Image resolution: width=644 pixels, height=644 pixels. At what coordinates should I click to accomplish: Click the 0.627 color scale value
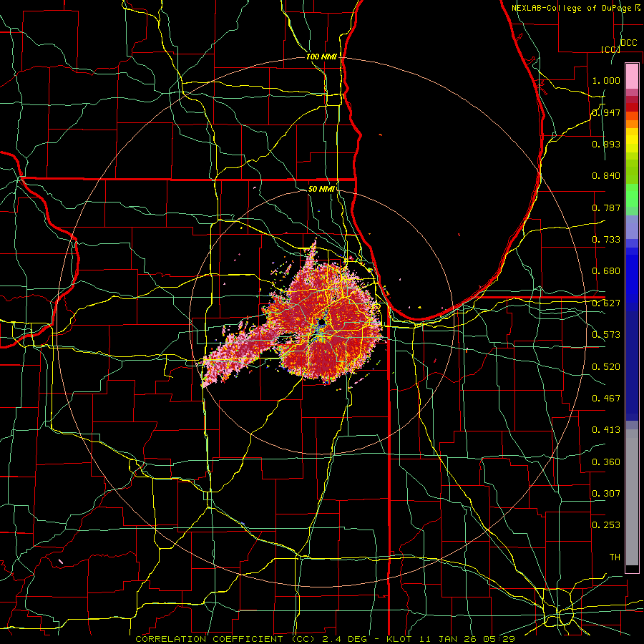[606, 303]
